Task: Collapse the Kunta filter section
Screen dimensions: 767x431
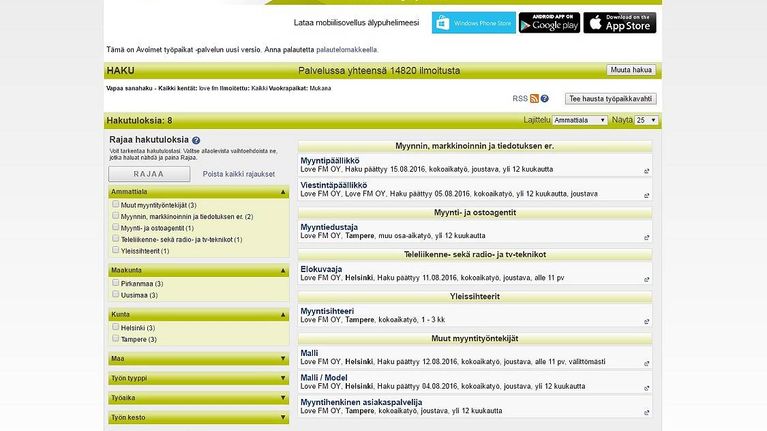Action: tap(199, 315)
